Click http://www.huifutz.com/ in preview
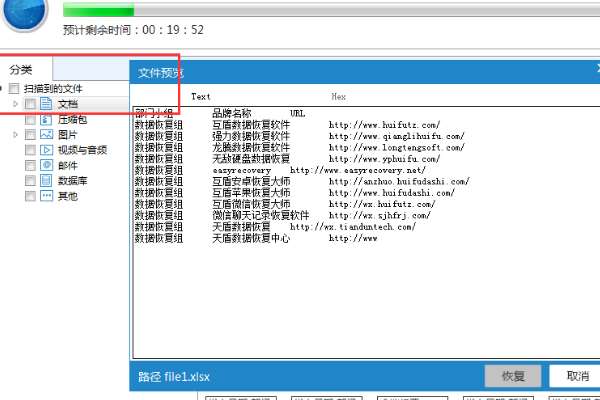The height and width of the screenshot is (400, 600). click(385, 125)
